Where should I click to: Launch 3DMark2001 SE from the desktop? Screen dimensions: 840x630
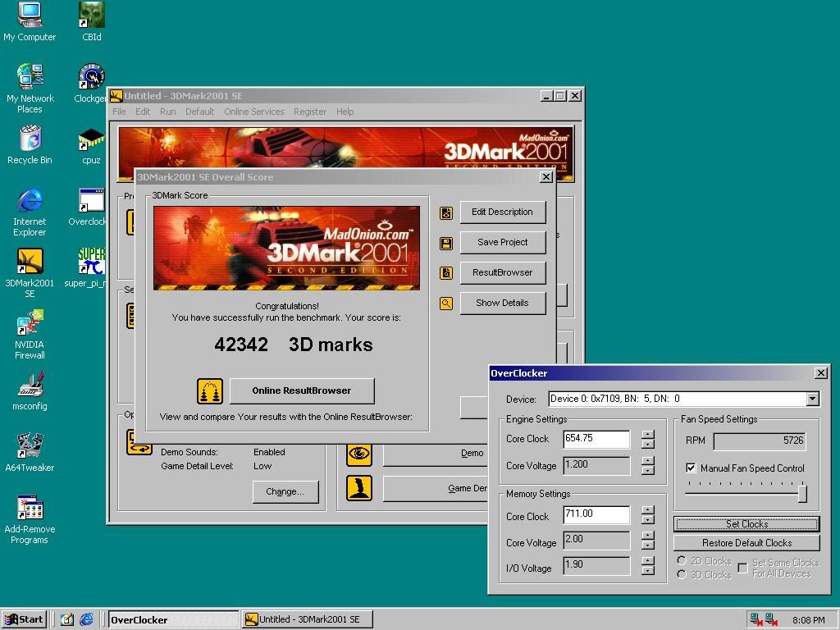pyautogui.click(x=30, y=273)
